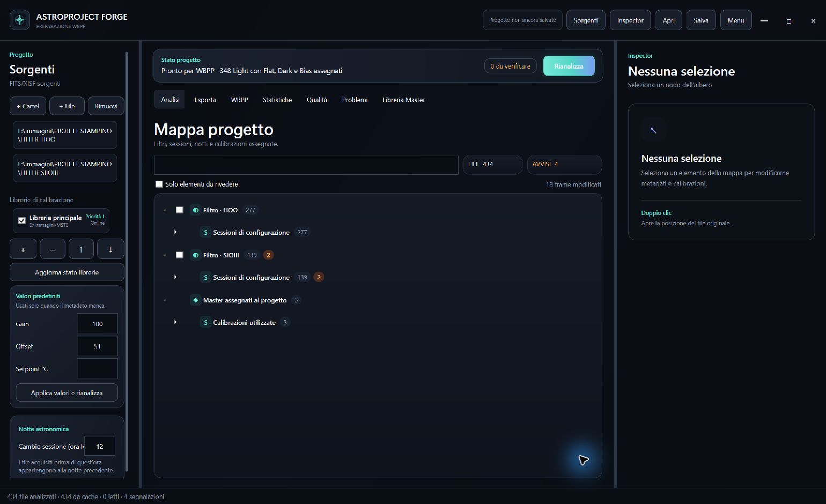Click the 277 count badge beside Filtro - HOO
This screenshot has width=826, height=504.
click(x=250, y=210)
